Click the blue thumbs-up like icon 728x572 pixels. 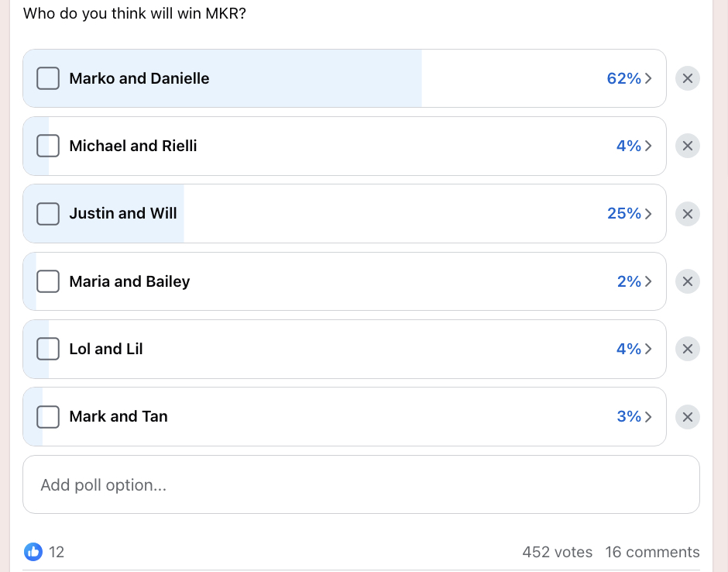coord(33,552)
